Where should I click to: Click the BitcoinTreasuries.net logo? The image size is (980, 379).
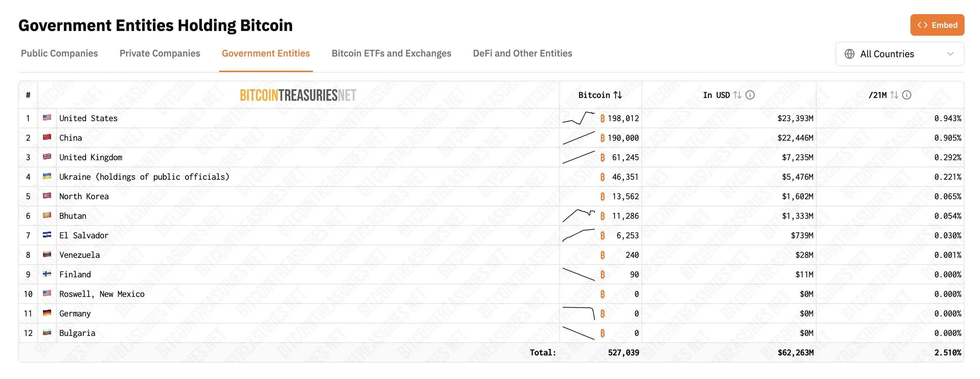coord(298,95)
